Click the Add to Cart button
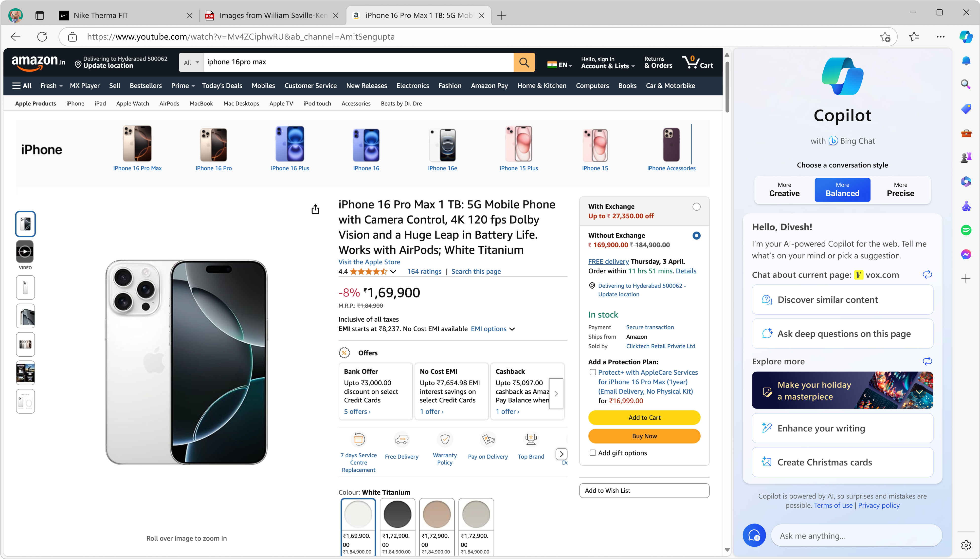The height and width of the screenshot is (559, 980). pos(644,418)
